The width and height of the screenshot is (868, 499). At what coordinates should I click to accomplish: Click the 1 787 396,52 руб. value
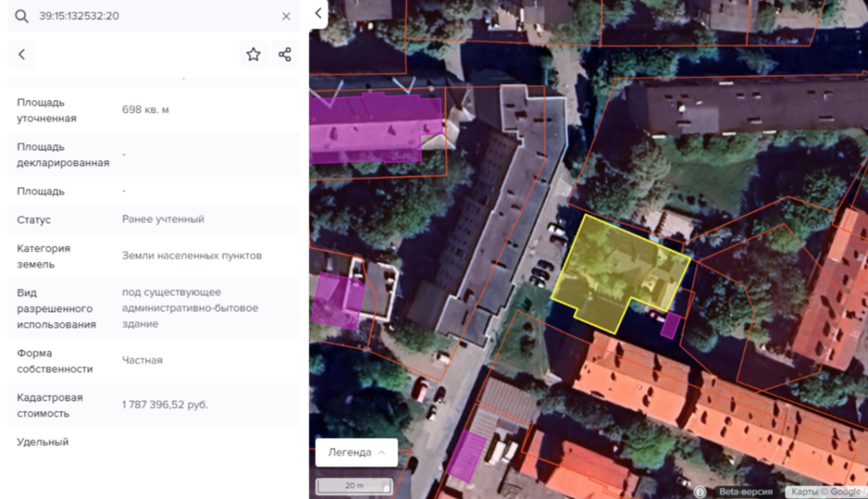(x=165, y=404)
